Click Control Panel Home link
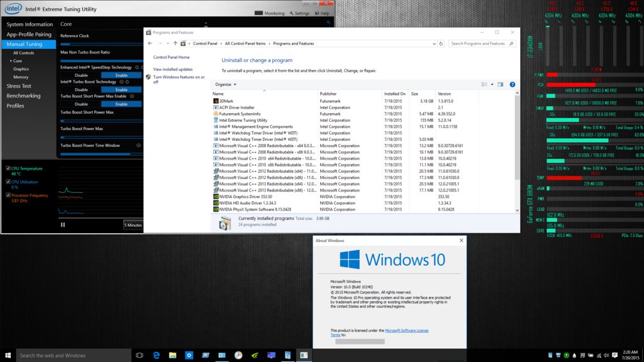Viewport: 644px width, 362px height. pyautogui.click(x=171, y=57)
